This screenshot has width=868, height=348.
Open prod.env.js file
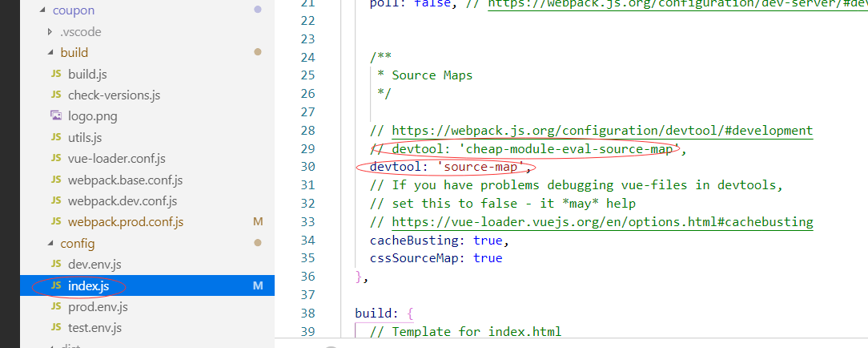98,307
